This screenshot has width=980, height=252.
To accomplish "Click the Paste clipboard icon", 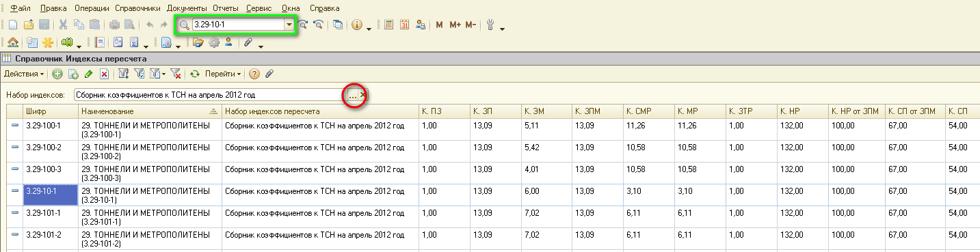I will tap(94, 25).
